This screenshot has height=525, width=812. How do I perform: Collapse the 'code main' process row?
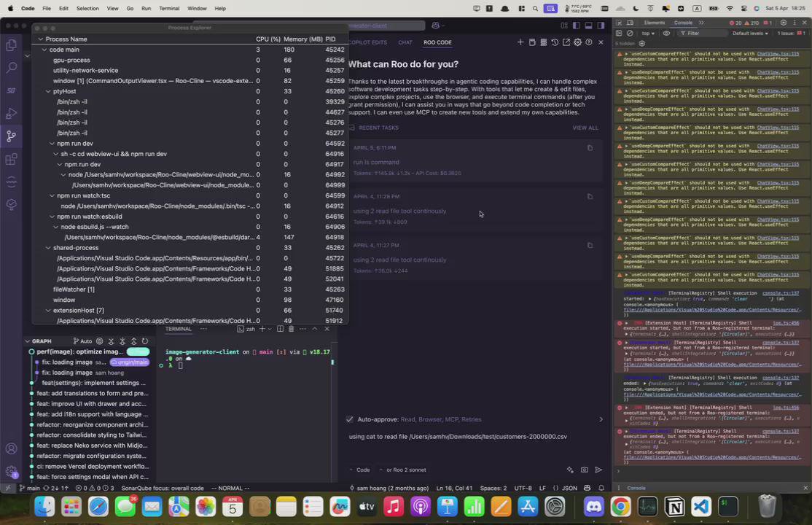44,50
